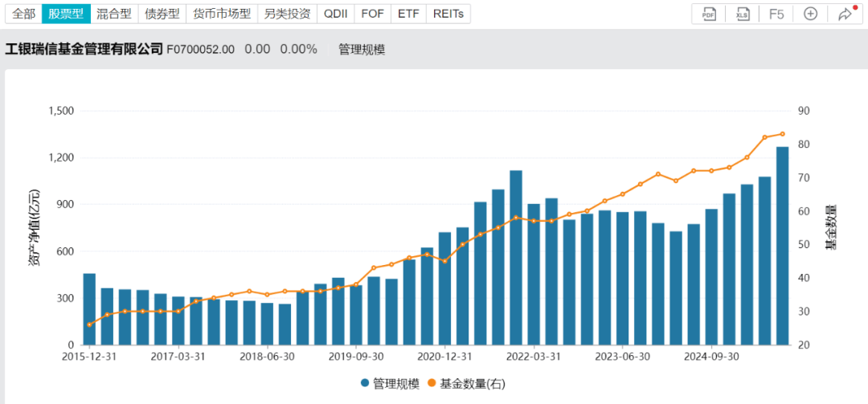Select the 全部 tab
The image size is (868, 404).
tap(23, 14)
